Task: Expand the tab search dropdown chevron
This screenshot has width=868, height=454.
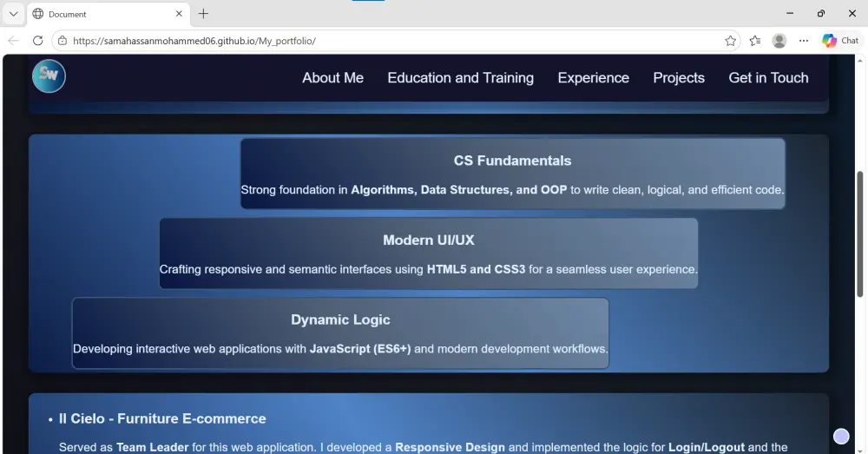Action: 13,14
